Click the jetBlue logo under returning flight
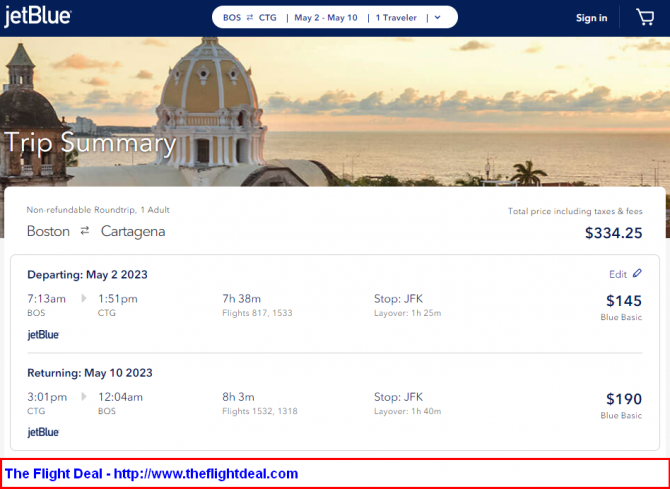Viewport: 670px width, 489px height. (x=43, y=432)
